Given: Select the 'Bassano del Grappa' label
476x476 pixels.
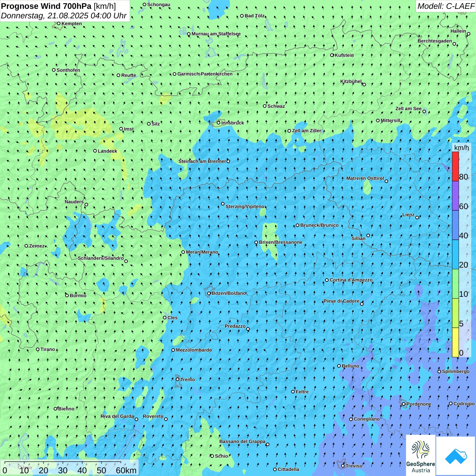Looking at the screenshot, I should coord(242,441).
